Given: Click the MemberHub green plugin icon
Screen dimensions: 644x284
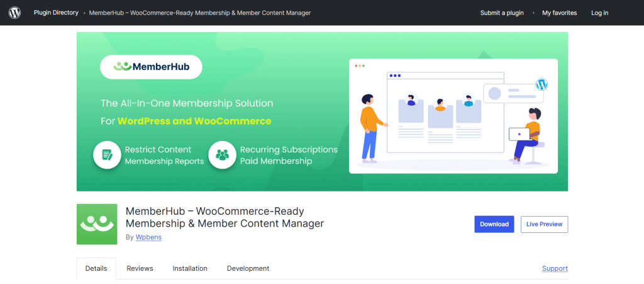Looking at the screenshot, I should [x=97, y=224].
